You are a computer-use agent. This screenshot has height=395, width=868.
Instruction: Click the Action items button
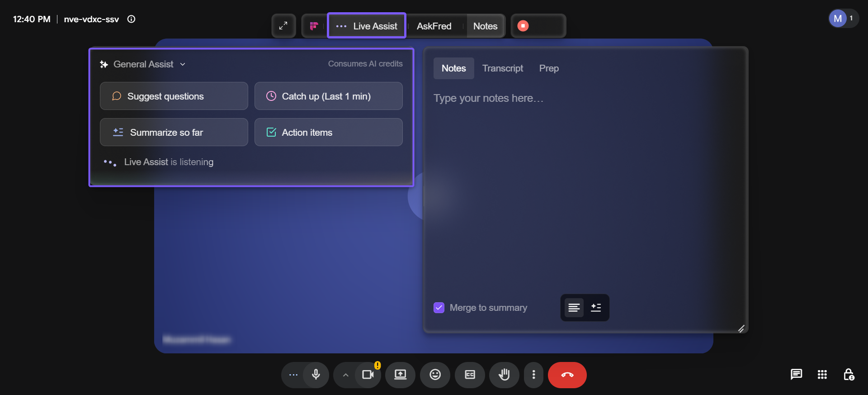tap(329, 132)
